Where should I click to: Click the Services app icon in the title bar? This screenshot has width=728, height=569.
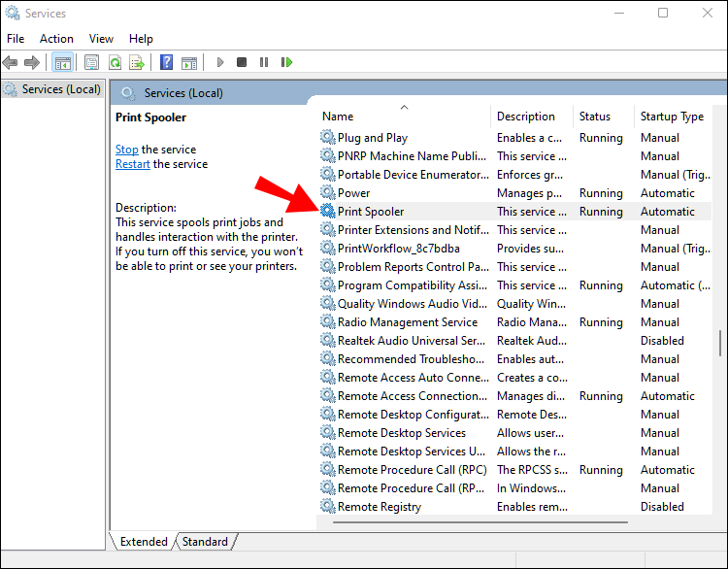(13, 13)
